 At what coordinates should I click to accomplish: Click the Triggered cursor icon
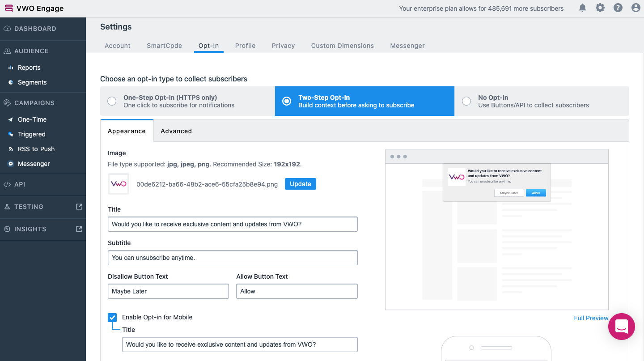click(11, 134)
